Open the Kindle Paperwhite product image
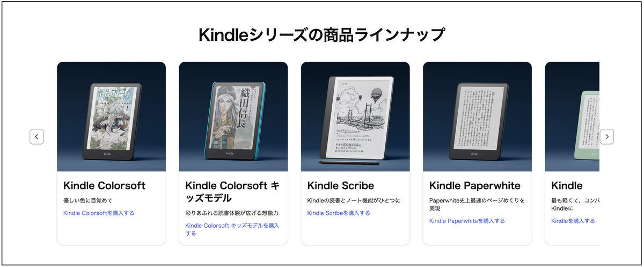 pos(477,117)
